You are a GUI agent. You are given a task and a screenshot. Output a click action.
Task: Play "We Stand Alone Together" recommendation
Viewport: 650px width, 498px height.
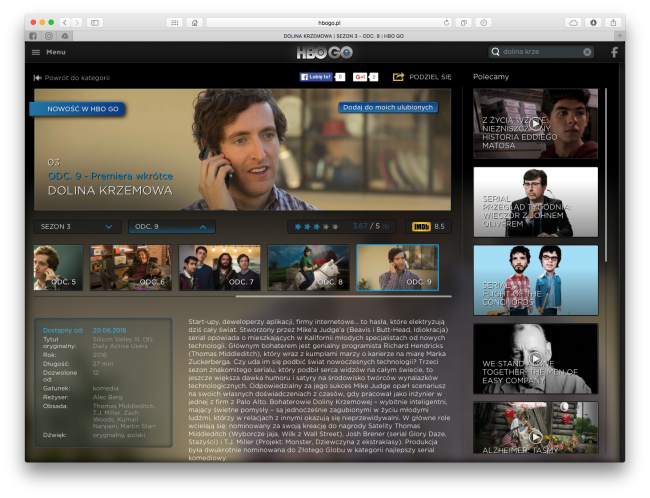coord(536,358)
